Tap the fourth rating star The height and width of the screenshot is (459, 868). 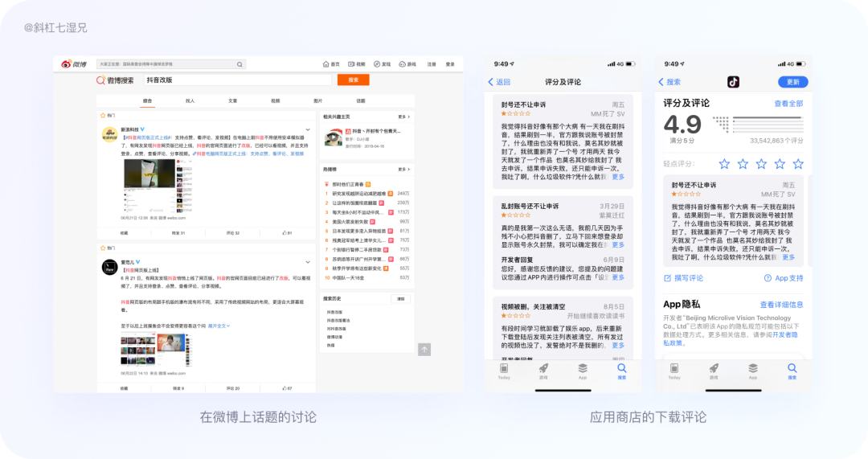[780, 164]
